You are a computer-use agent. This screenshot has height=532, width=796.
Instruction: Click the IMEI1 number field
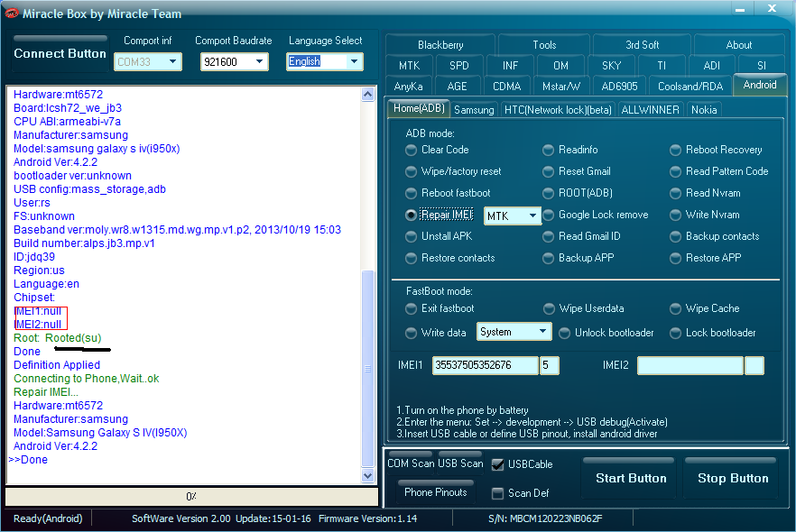(485, 365)
